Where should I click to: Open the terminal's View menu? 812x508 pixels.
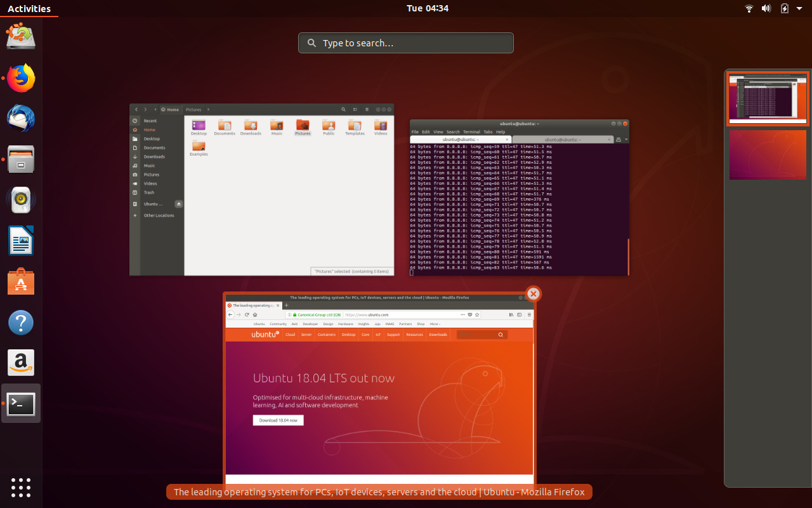438,131
